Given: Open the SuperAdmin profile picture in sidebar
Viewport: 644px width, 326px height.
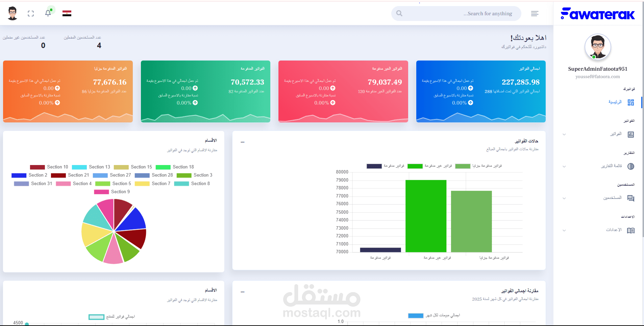Looking at the screenshot, I should 598,47.
